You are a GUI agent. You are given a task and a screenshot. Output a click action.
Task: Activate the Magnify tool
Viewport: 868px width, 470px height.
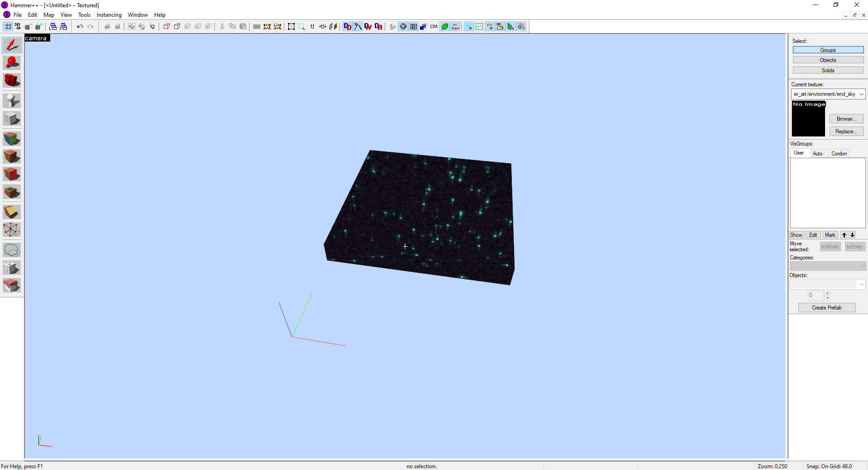pos(12,63)
